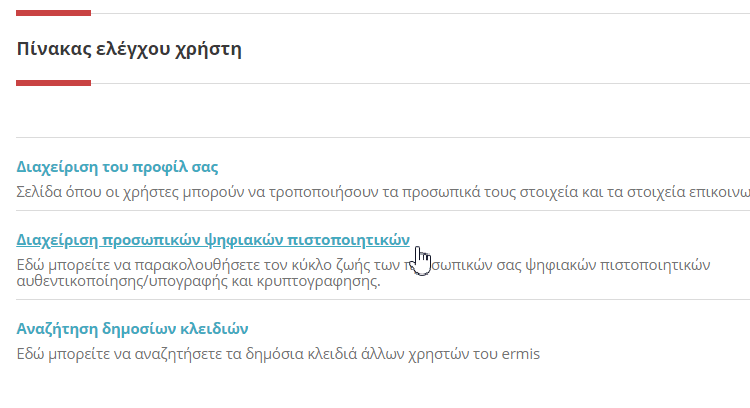Click the red accent bar below the heading
This screenshot has height=408, width=750.
(x=54, y=83)
